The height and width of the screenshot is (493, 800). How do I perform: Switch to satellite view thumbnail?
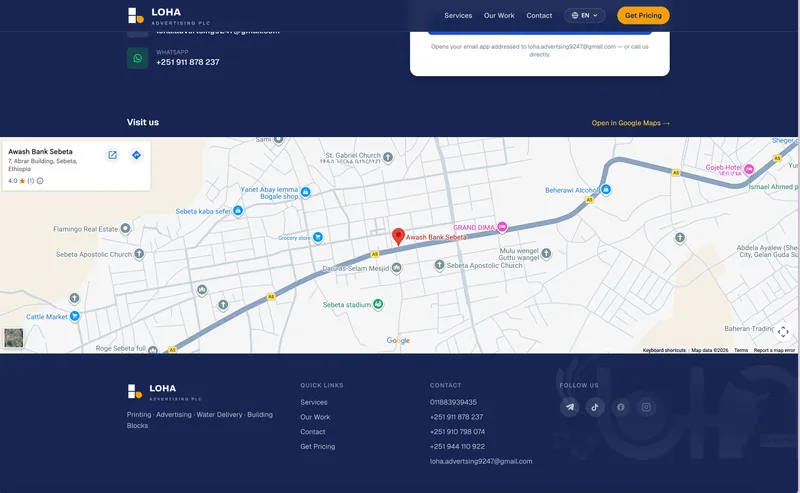click(x=14, y=338)
